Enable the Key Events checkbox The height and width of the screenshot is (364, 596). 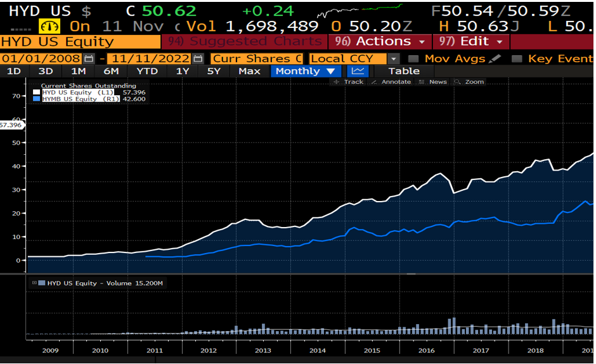click(517, 58)
